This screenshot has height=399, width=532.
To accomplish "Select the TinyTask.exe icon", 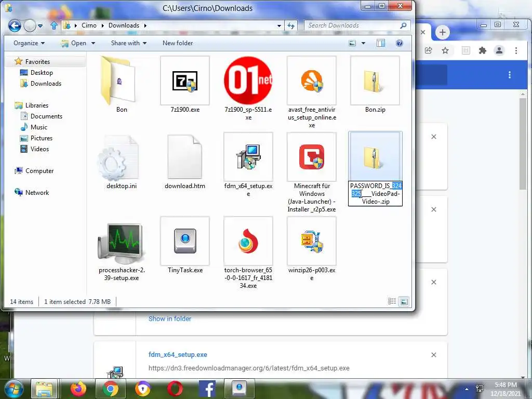I will click(x=185, y=241).
